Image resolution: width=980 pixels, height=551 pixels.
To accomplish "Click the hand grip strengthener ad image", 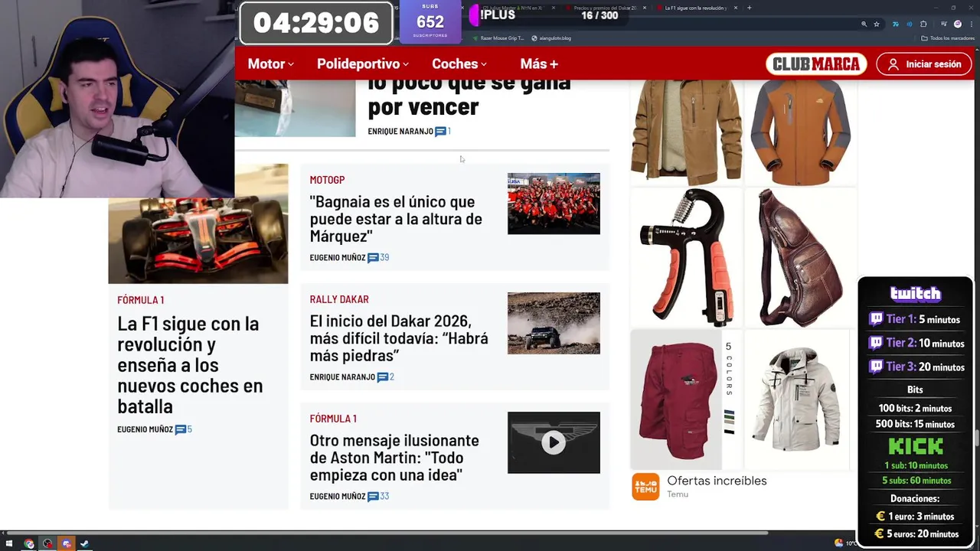I will 686,258.
